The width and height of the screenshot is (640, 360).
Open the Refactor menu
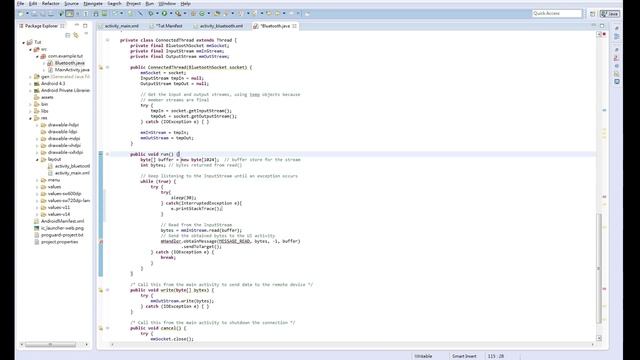point(51,4)
